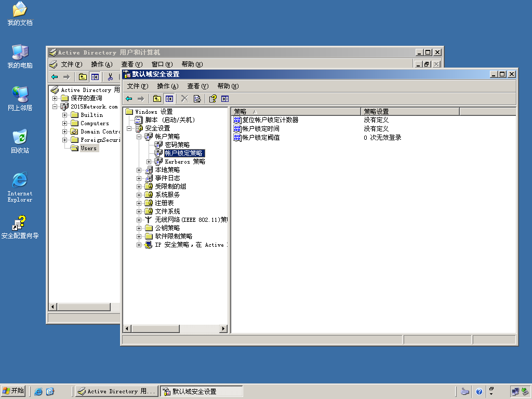The width and height of the screenshot is (532, 399).
Task: Select 帐户锁定时间 policy row
Action: coord(257,129)
